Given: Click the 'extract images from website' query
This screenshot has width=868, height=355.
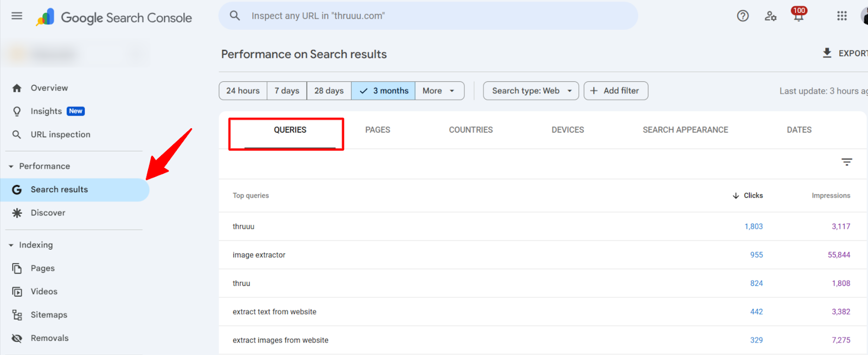Looking at the screenshot, I should (280, 340).
